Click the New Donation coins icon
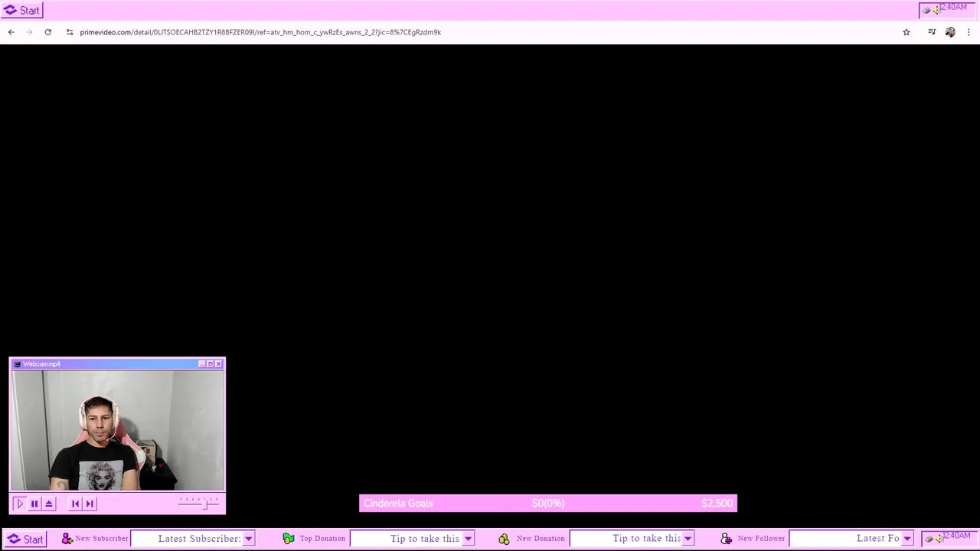Image resolution: width=980 pixels, height=551 pixels. (504, 539)
